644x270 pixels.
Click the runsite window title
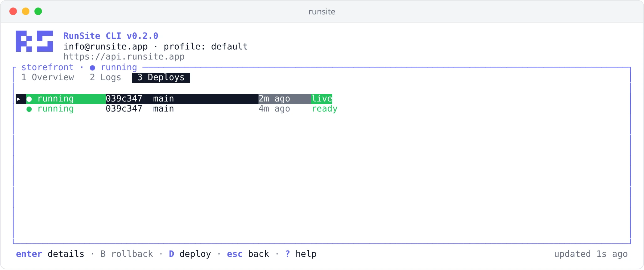coord(322,12)
